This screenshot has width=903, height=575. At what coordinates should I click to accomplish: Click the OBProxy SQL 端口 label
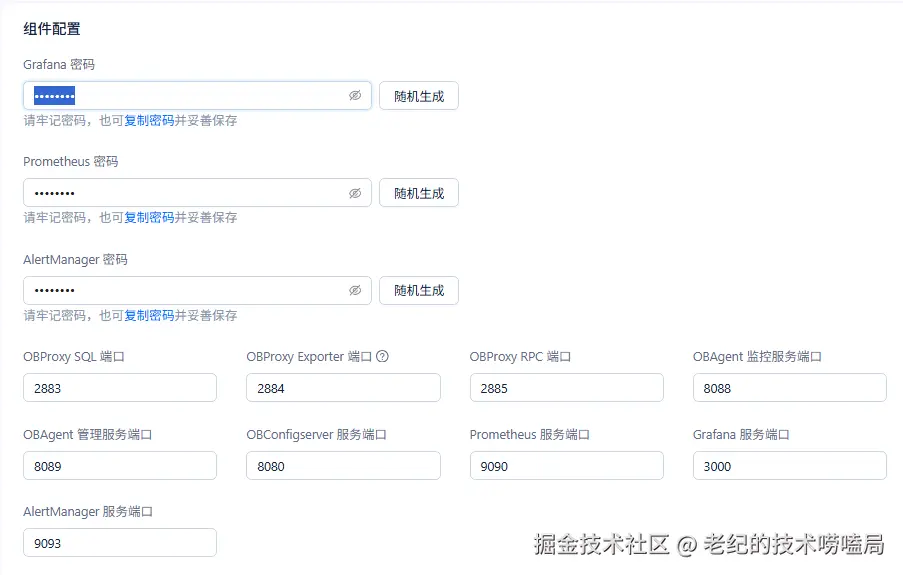tap(74, 357)
